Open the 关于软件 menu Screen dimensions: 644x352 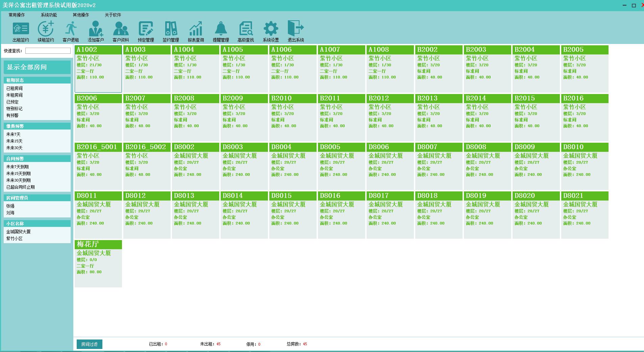click(x=113, y=15)
